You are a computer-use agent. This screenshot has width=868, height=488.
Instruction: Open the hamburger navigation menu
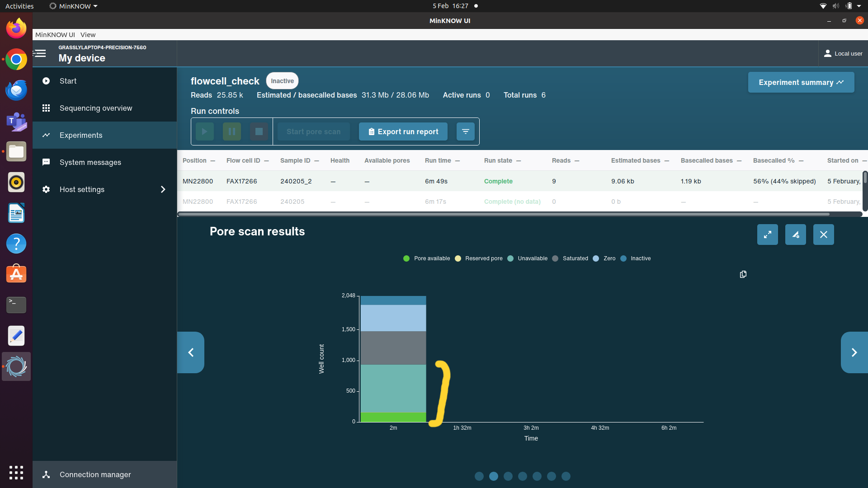(40, 53)
